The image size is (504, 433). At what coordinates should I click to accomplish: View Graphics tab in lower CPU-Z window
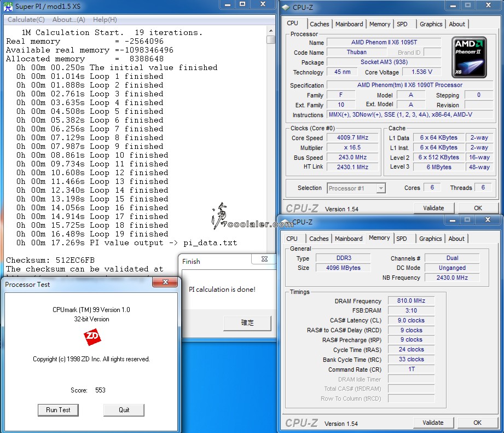pos(430,239)
